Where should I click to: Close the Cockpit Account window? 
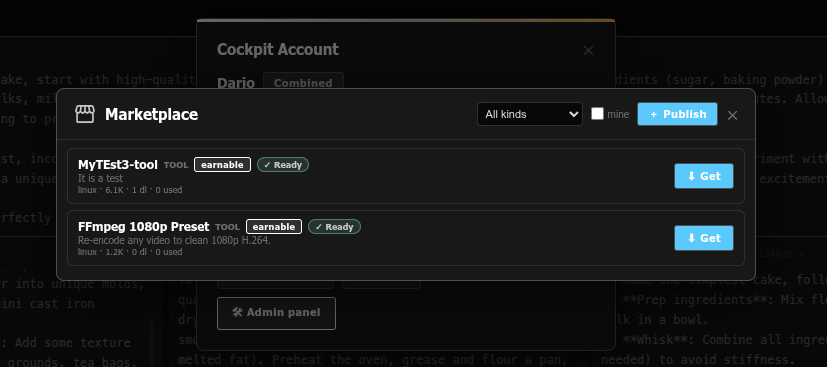(x=589, y=50)
